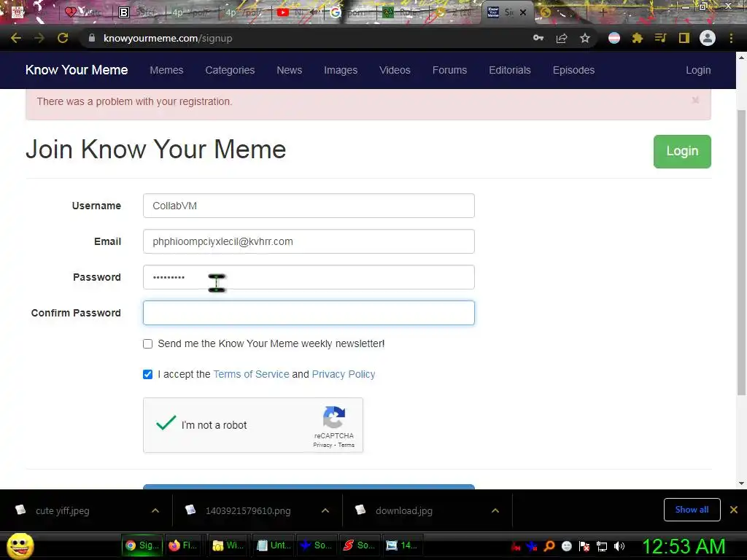Expand options for 1403921579610.png download

pyautogui.click(x=325, y=510)
